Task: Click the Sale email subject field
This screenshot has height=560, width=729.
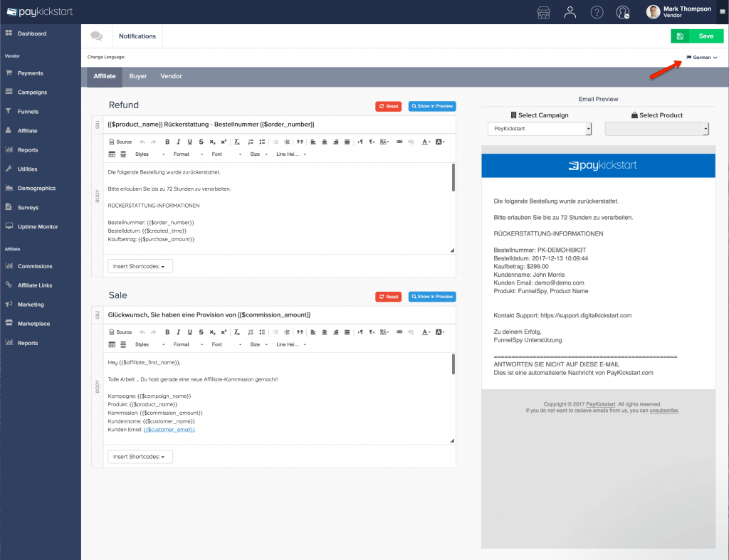Action: coord(279,315)
